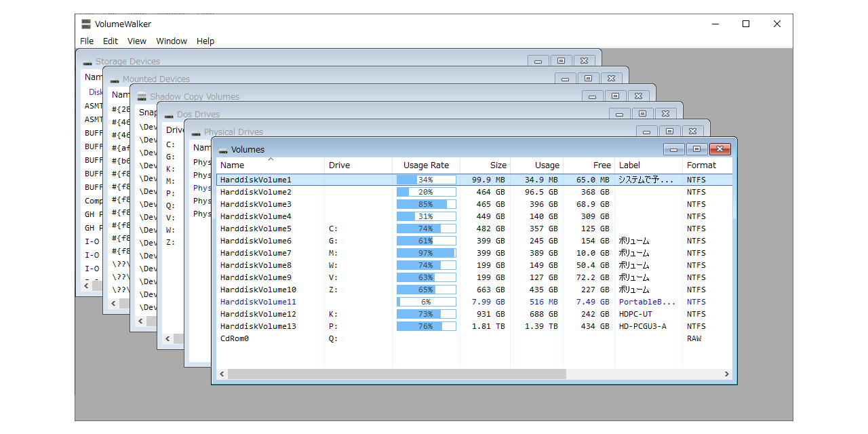Open the File menu
868x434 pixels.
[87, 41]
